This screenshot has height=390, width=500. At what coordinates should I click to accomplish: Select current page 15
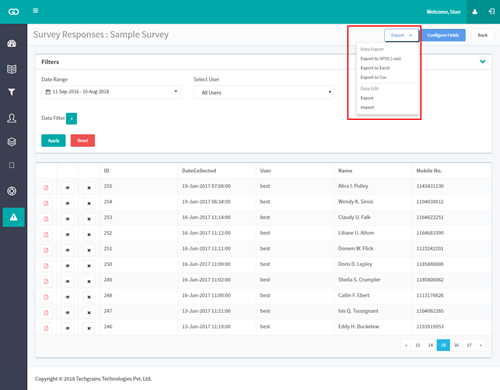(443, 345)
